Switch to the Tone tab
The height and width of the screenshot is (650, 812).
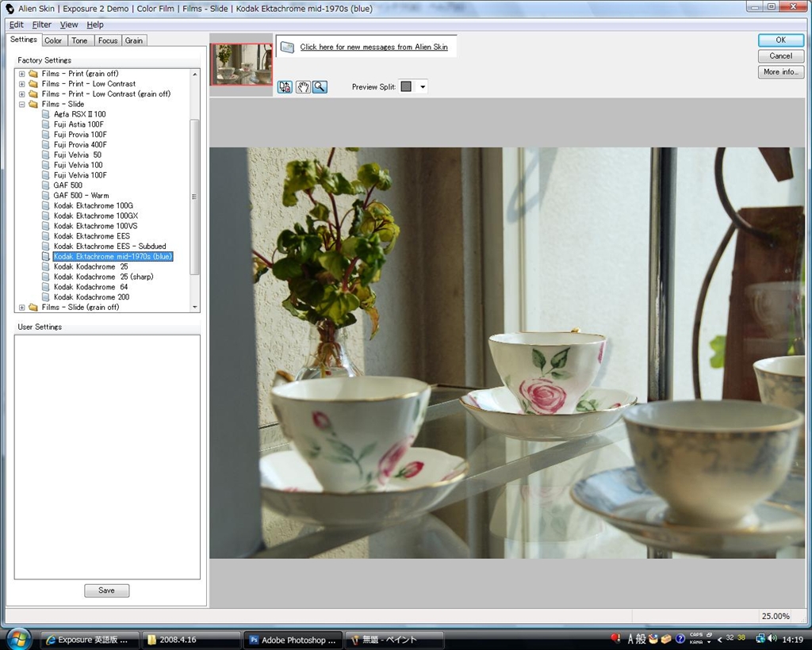click(79, 40)
